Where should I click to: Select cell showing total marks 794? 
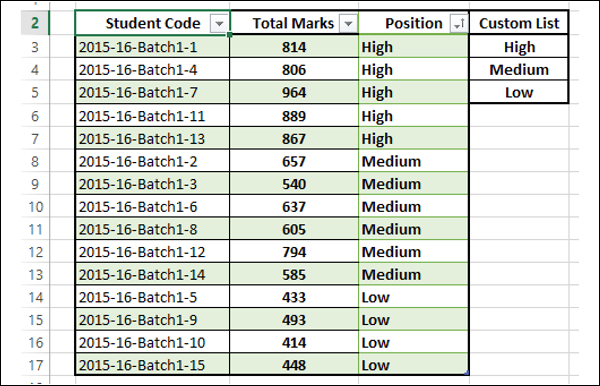pyautogui.click(x=294, y=252)
